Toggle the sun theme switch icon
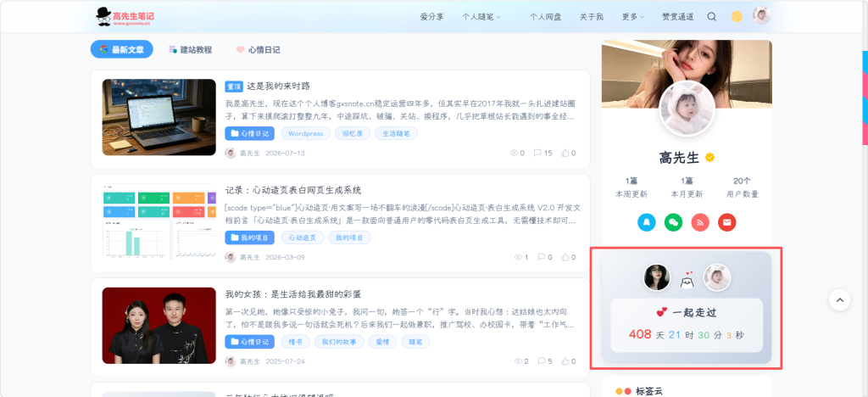This screenshot has width=868, height=397. [737, 17]
